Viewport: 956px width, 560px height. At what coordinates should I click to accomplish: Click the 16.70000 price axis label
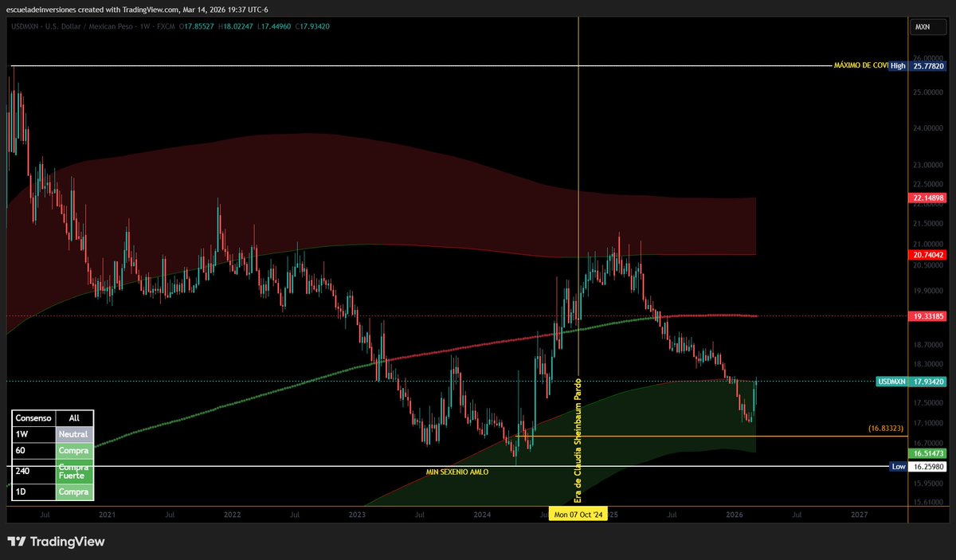coord(929,443)
